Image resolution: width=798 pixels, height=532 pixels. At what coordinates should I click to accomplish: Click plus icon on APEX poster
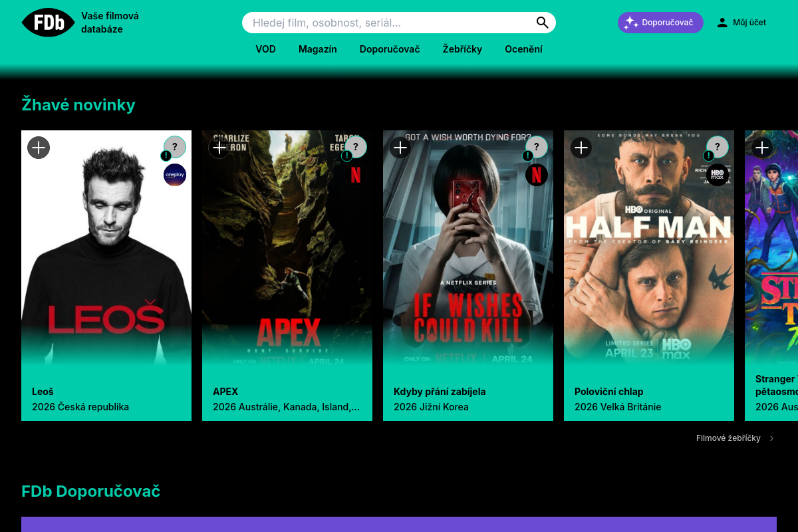point(219,147)
